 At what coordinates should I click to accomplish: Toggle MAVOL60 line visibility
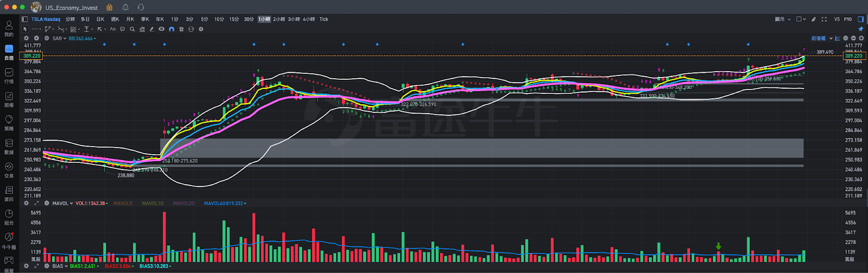point(225,203)
